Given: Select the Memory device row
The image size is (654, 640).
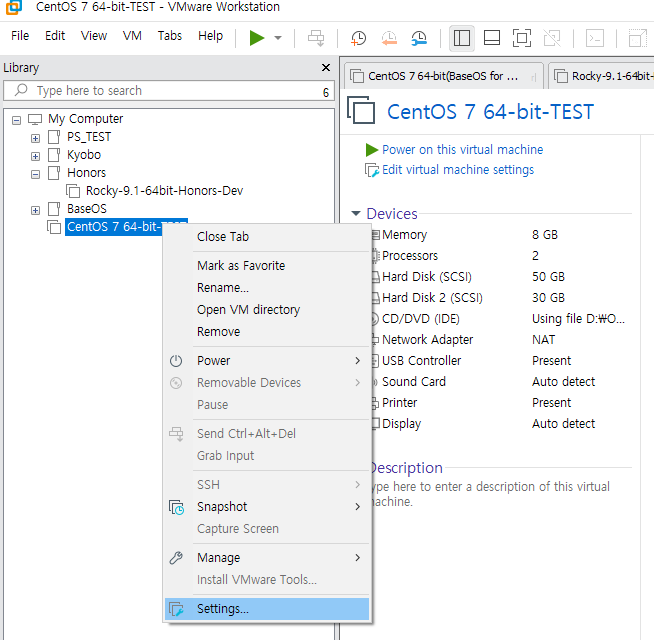Looking at the screenshot, I should (502, 235).
